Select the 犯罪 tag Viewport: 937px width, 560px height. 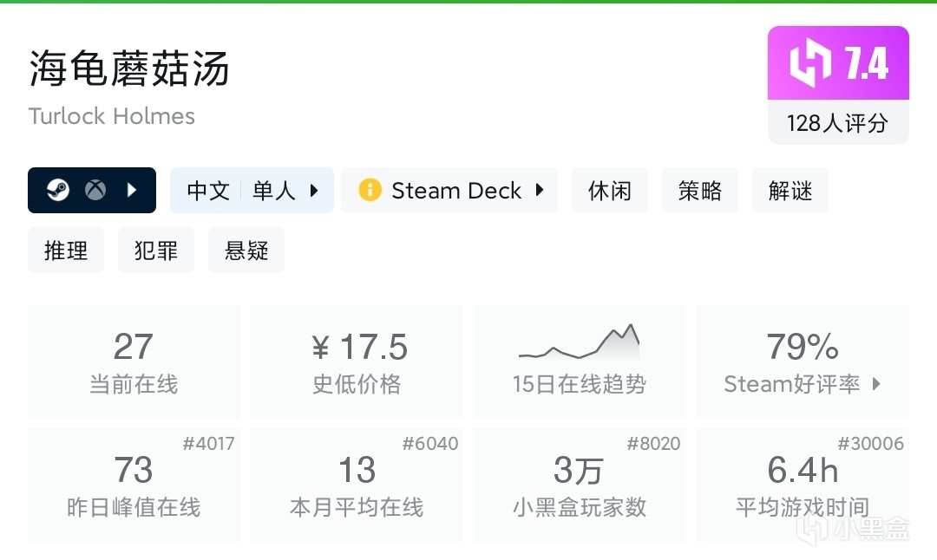point(156,251)
